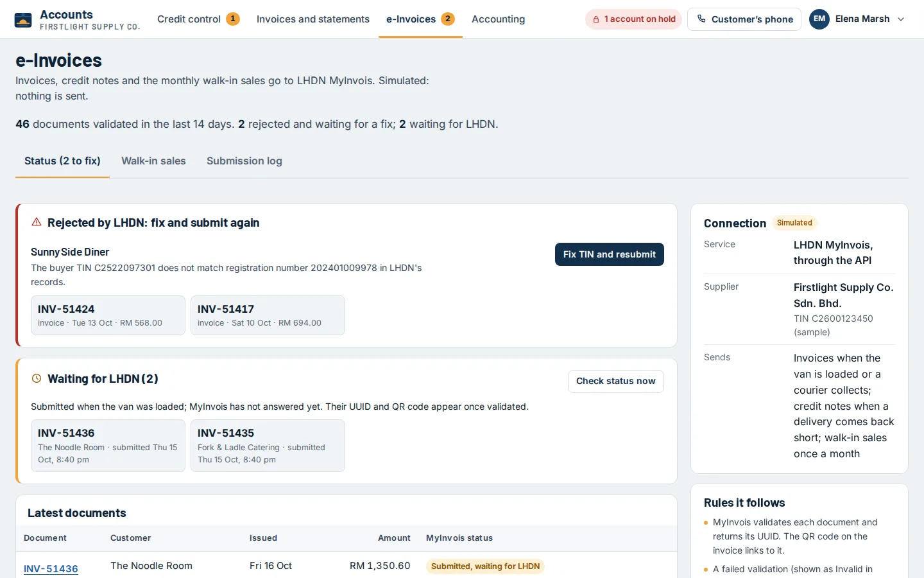Select the Status (2 to fix) tab
This screenshot has width=924, height=578.
tap(62, 161)
